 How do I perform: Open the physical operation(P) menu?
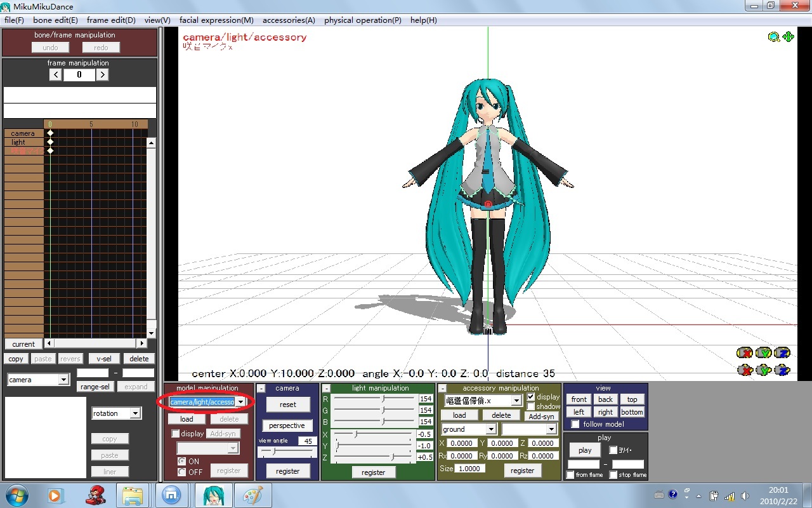coord(363,20)
